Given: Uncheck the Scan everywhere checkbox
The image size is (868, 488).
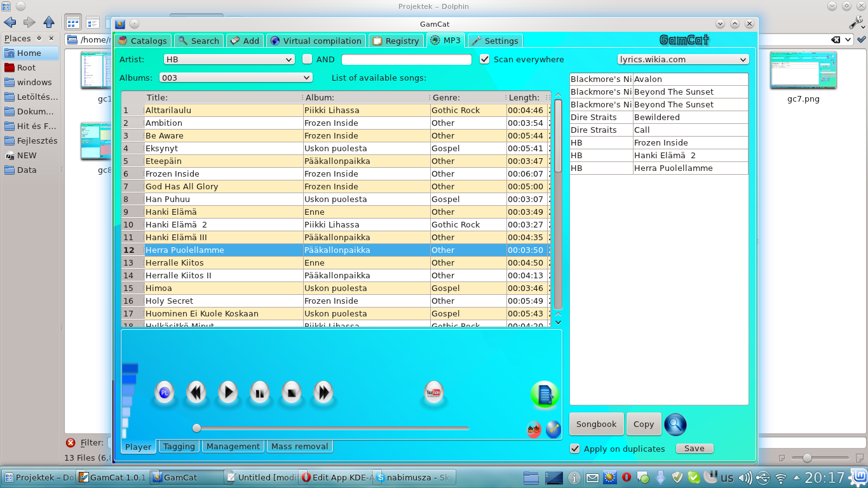Looking at the screenshot, I should click(x=485, y=59).
